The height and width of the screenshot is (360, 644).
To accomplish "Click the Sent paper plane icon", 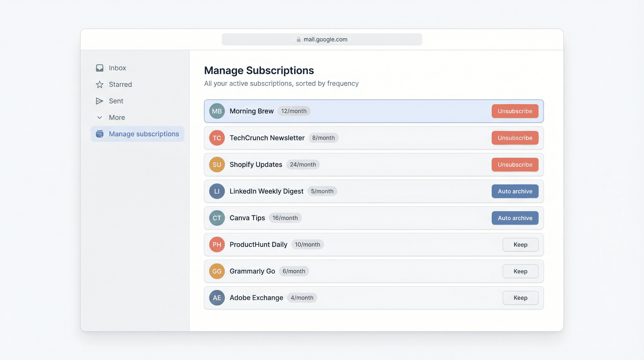I will [99, 101].
